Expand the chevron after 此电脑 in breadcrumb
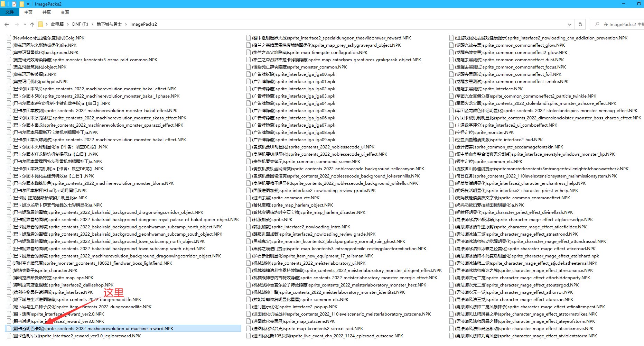The height and width of the screenshot is (346, 644). point(68,24)
